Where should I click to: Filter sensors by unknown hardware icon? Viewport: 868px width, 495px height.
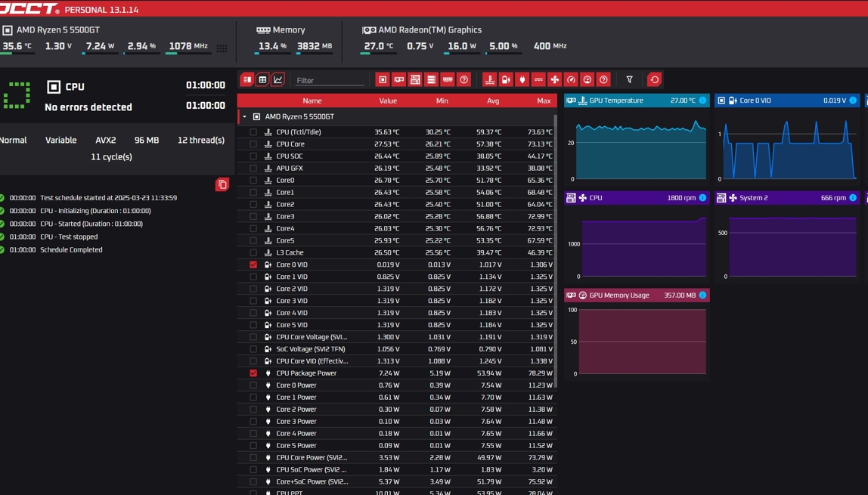pyautogui.click(x=464, y=79)
